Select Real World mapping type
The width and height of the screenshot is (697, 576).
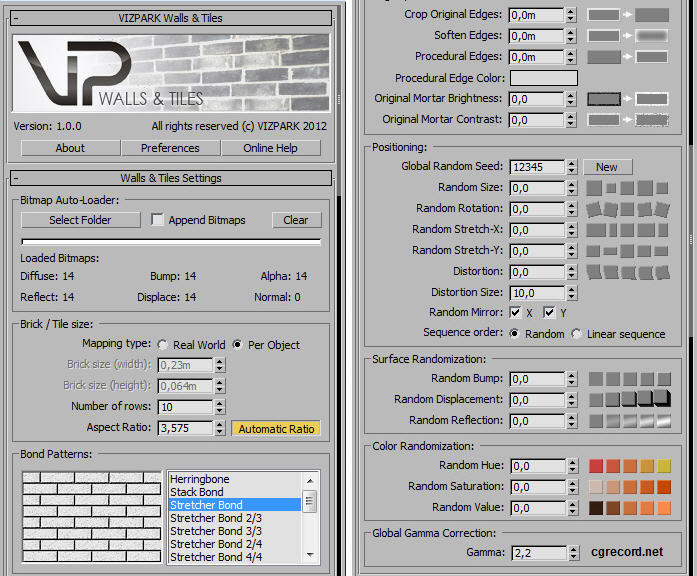(163, 345)
